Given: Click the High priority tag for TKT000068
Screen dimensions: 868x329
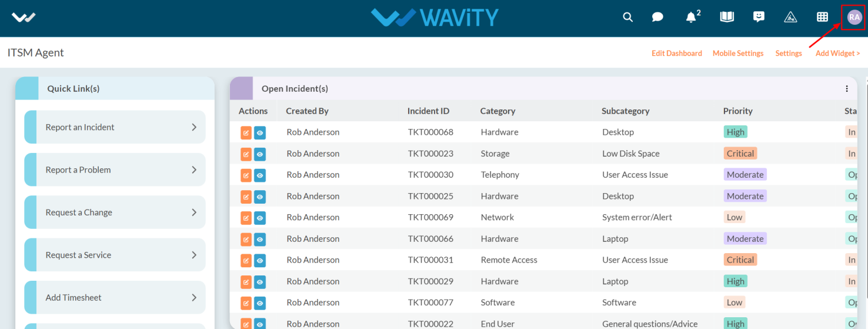Looking at the screenshot, I should pyautogui.click(x=735, y=132).
